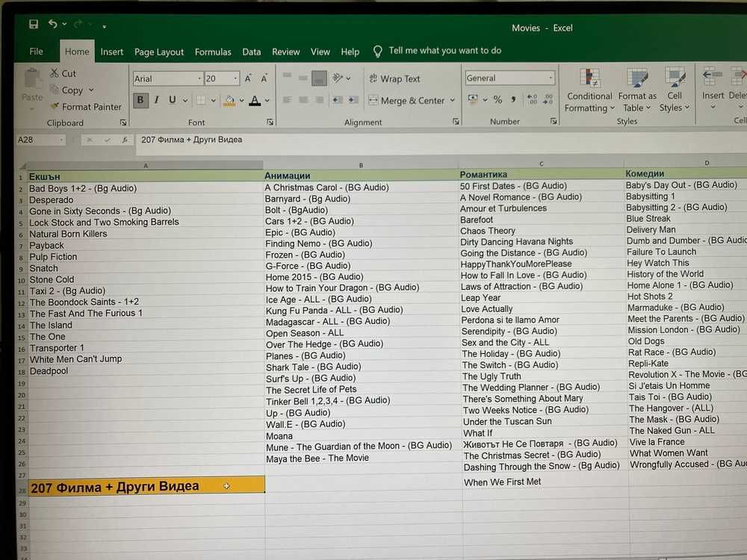Screen dimensions: 747x560
Task: Click the Decrease Indent icon
Action: point(338,100)
